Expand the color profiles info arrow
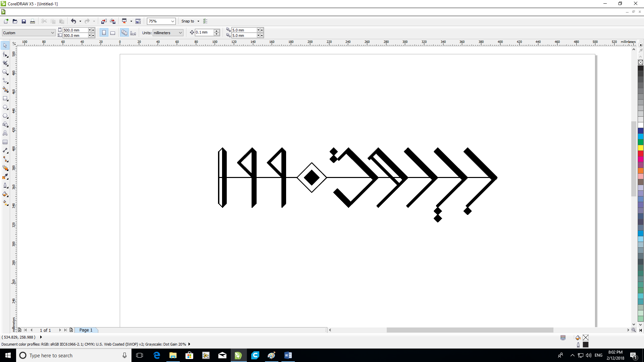 click(x=189, y=344)
